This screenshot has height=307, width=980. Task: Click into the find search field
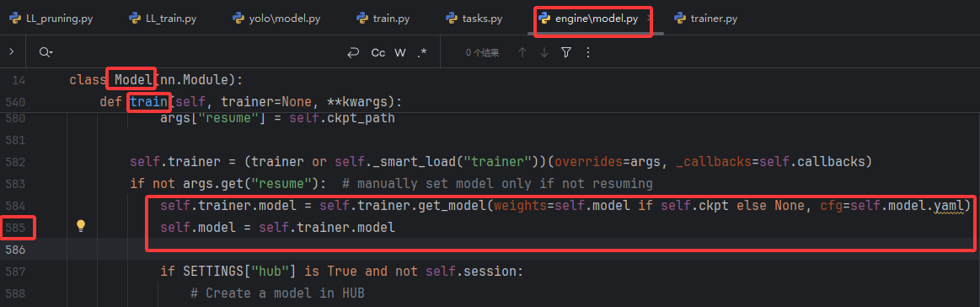point(197,52)
